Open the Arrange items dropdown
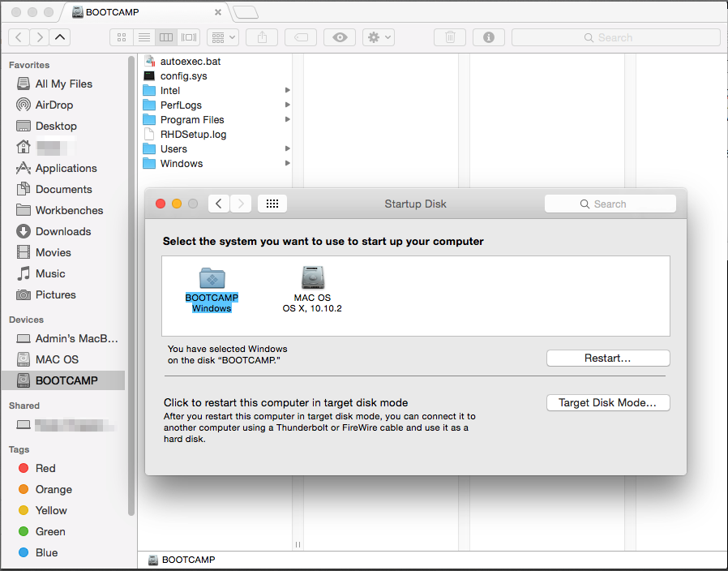728x571 pixels. click(x=223, y=37)
